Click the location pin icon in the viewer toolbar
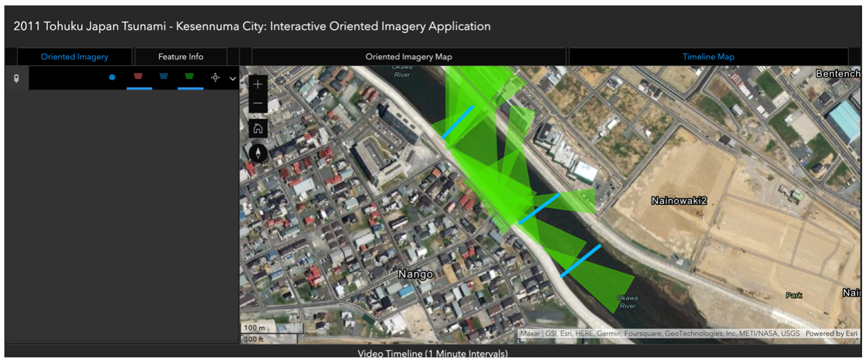Viewport: 868px width, 362px height. click(x=16, y=78)
